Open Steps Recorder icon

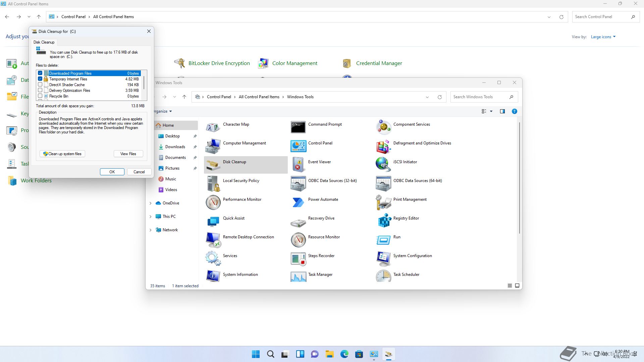[x=298, y=259]
